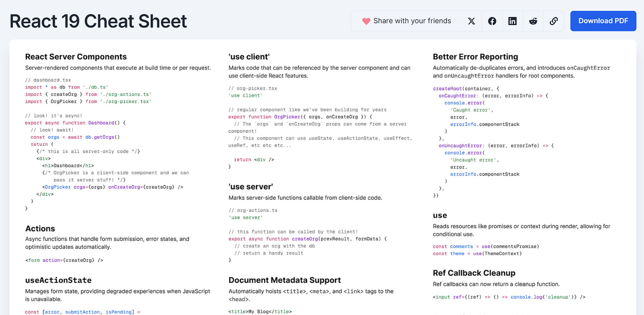This screenshot has width=644, height=315.
Task: Click the Document Metadata Support heading
Action: [x=285, y=280]
